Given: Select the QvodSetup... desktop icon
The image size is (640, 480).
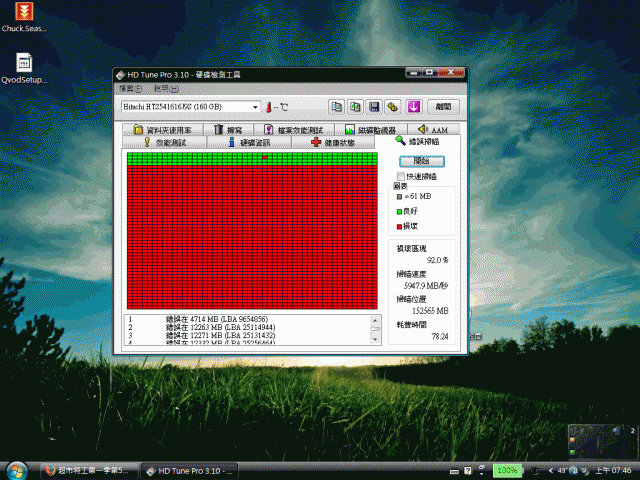Looking at the screenshot, I should [24, 69].
